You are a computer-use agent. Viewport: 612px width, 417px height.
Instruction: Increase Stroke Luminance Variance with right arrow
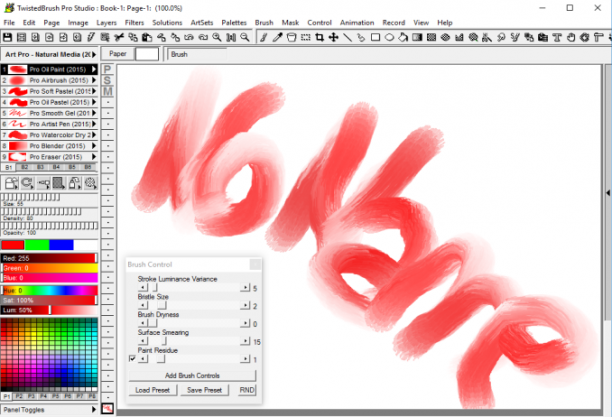(245, 288)
